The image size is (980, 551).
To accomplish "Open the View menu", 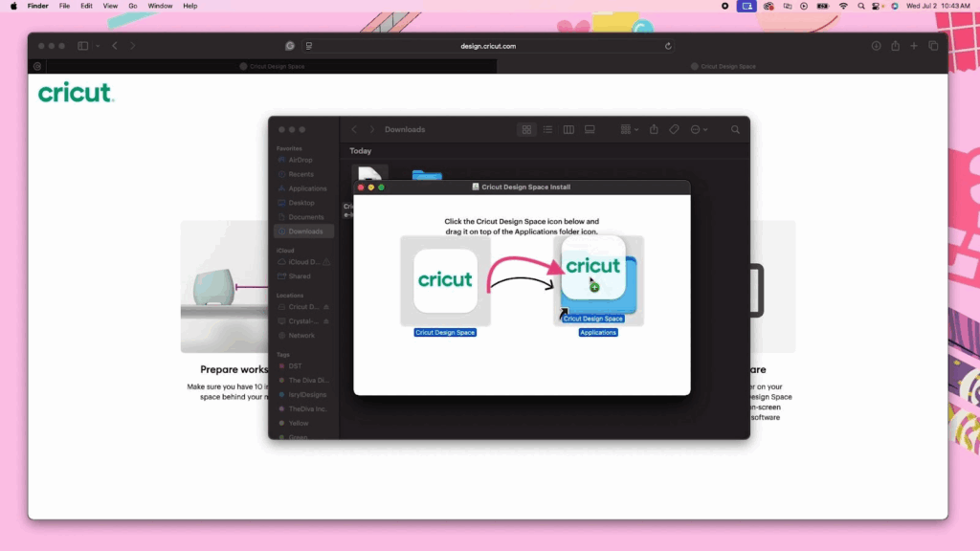I will pos(110,6).
